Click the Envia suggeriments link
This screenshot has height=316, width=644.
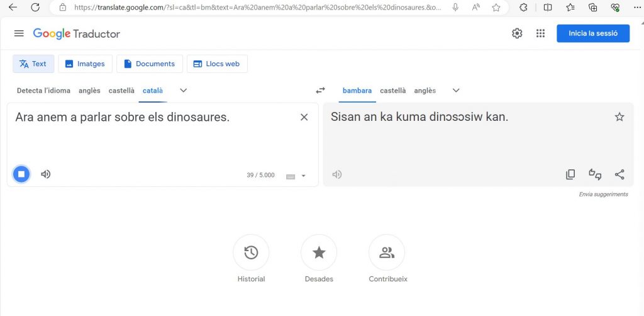pos(603,195)
